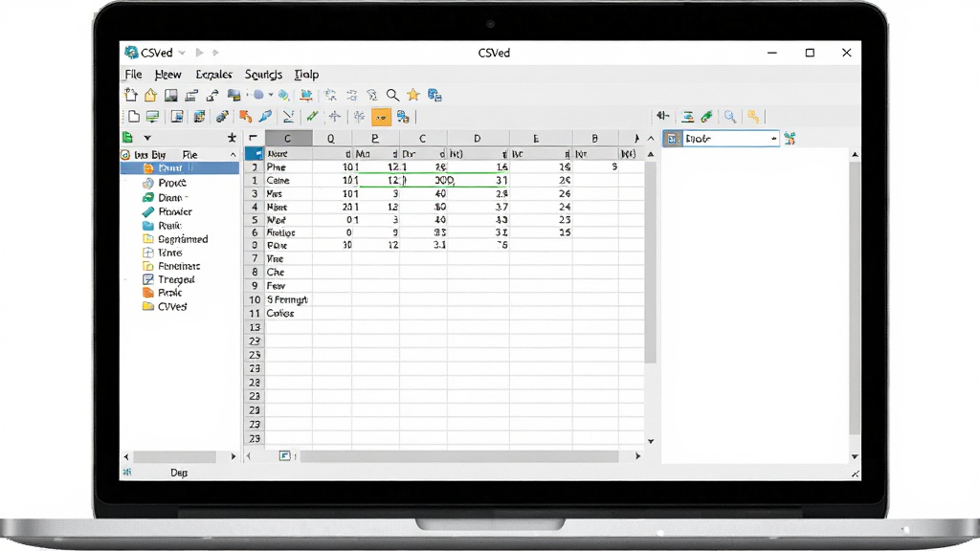Open the dropdown arrow next to the blue blob icon
The image size is (980, 551).
pyautogui.click(x=271, y=95)
